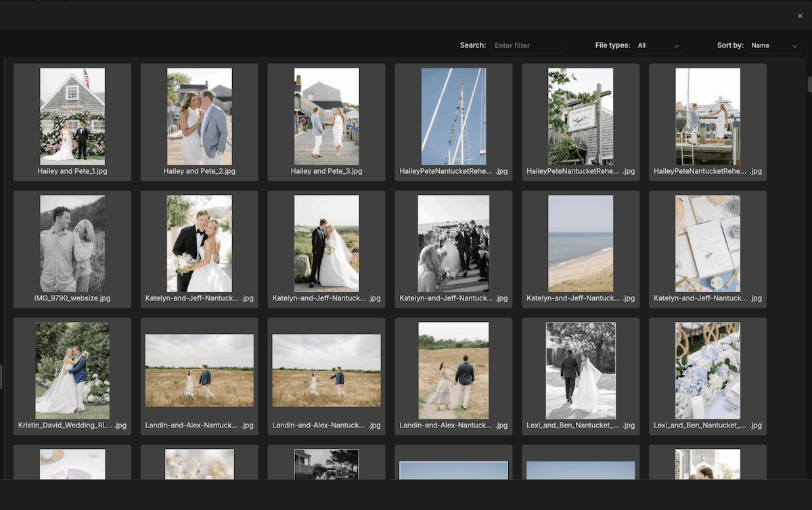This screenshot has height=510, width=812.
Task: Click the vertical scrollbar thumb on the right
Action: (x=809, y=85)
